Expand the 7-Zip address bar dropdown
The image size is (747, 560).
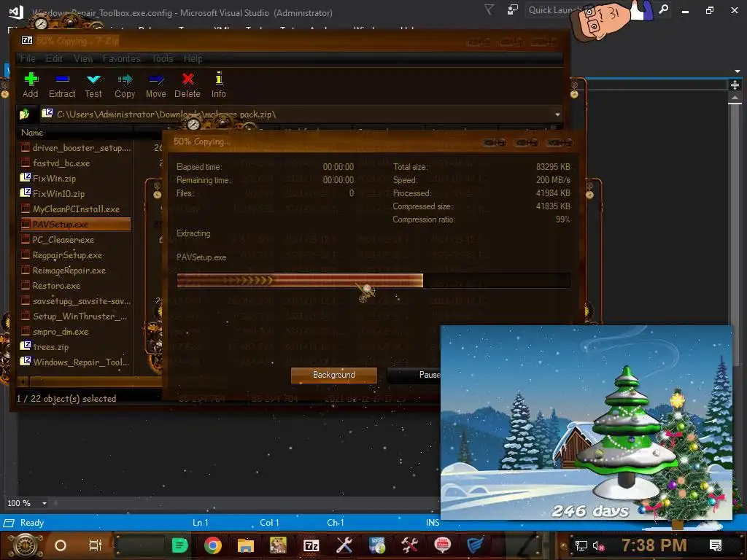(x=557, y=114)
